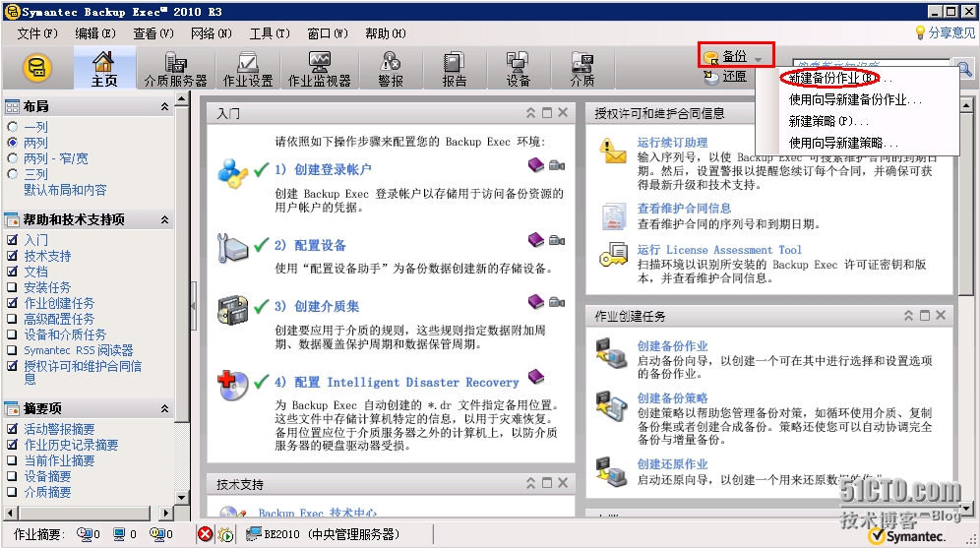980x548 pixels.
Task: Open the 报告 reports toolbar icon
Action: (x=455, y=69)
